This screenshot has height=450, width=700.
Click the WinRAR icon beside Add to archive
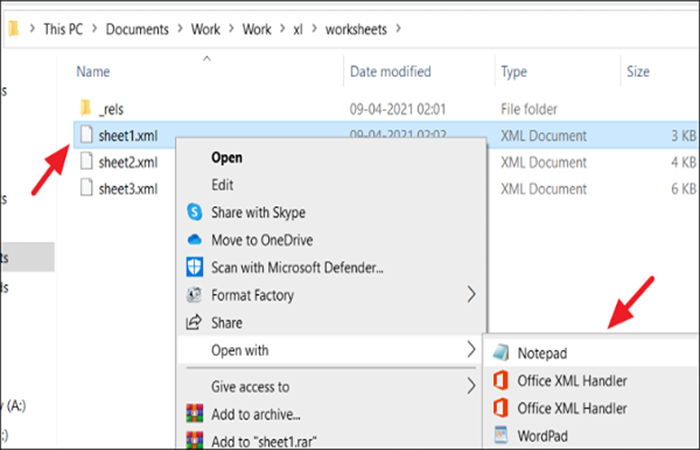coord(195,414)
